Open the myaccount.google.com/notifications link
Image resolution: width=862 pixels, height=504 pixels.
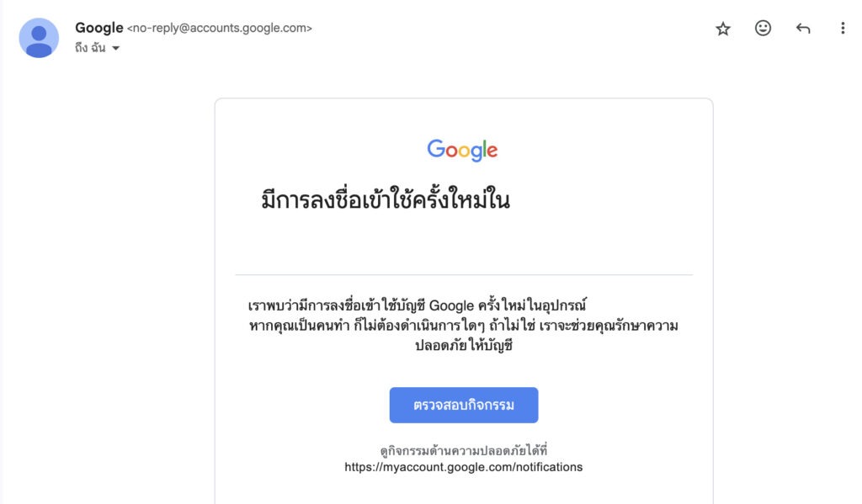click(x=463, y=467)
